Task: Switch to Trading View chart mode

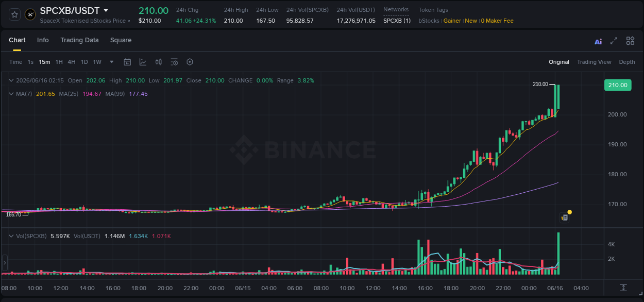Action: coord(594,62)
